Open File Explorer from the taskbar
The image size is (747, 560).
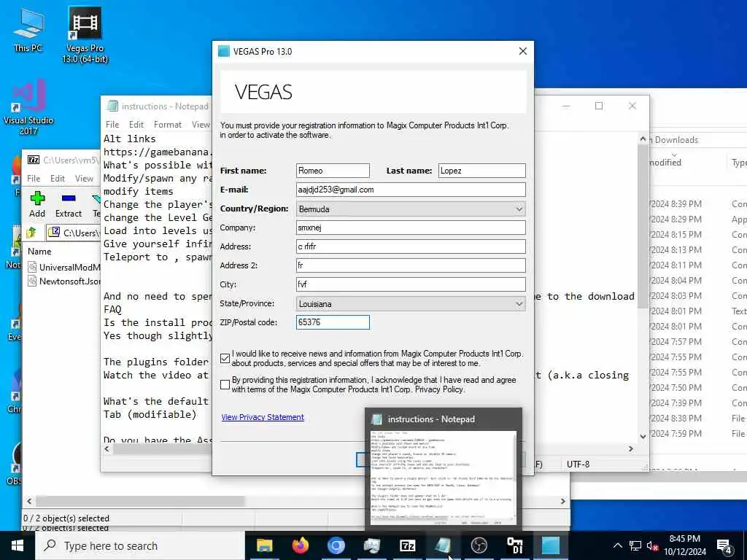click(264, 545)
